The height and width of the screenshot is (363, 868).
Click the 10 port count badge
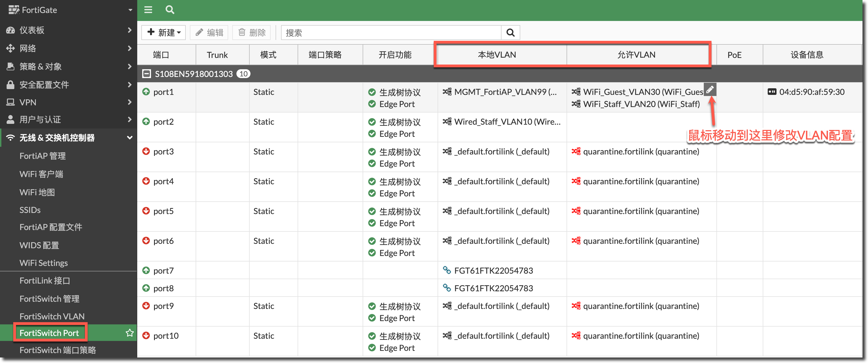pos(243,74)
